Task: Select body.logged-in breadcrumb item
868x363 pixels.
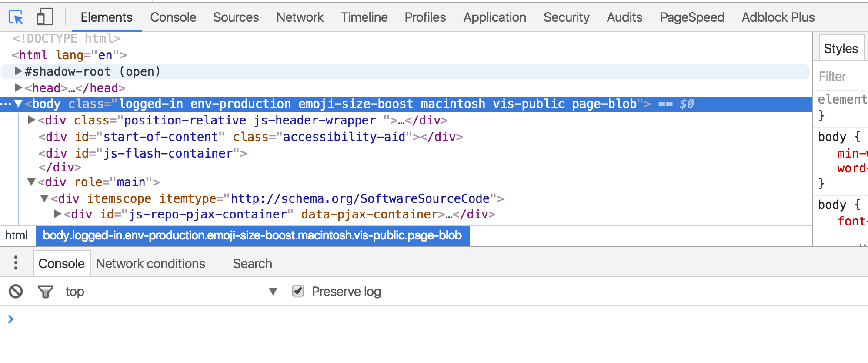Action: coord(252,235)
